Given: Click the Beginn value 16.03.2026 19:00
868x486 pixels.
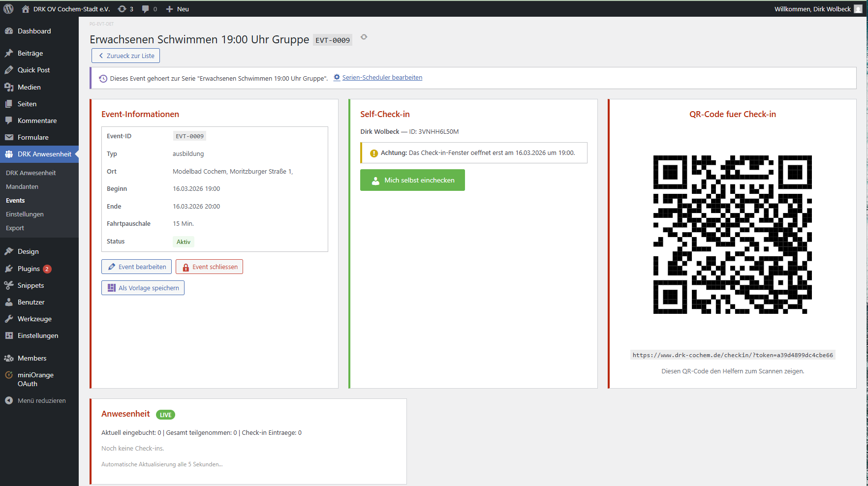Looking at the screenshot, I should (x=196, y=188).
